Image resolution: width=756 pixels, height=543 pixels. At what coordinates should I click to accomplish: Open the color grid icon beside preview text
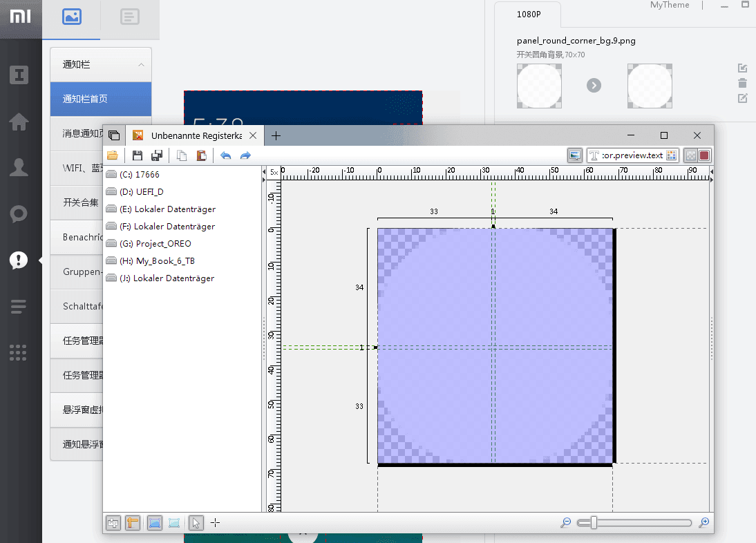pyautogui.click(x=671, y=155)
